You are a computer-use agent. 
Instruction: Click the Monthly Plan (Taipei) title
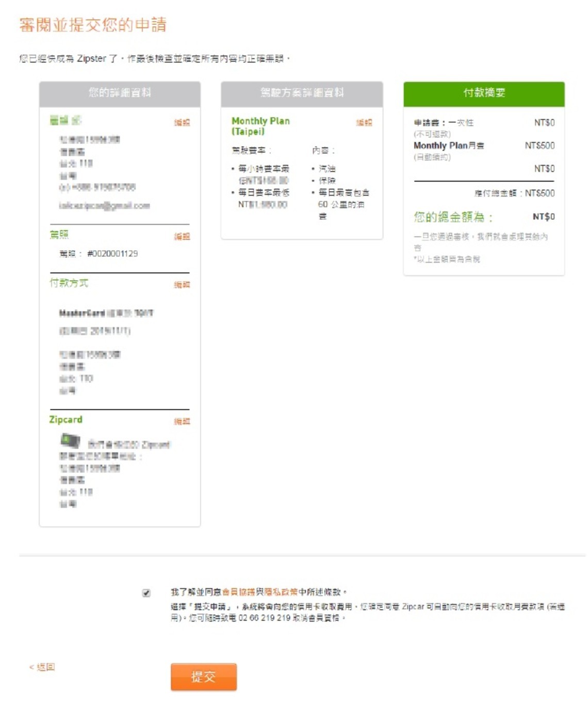[x=260, y=126]
